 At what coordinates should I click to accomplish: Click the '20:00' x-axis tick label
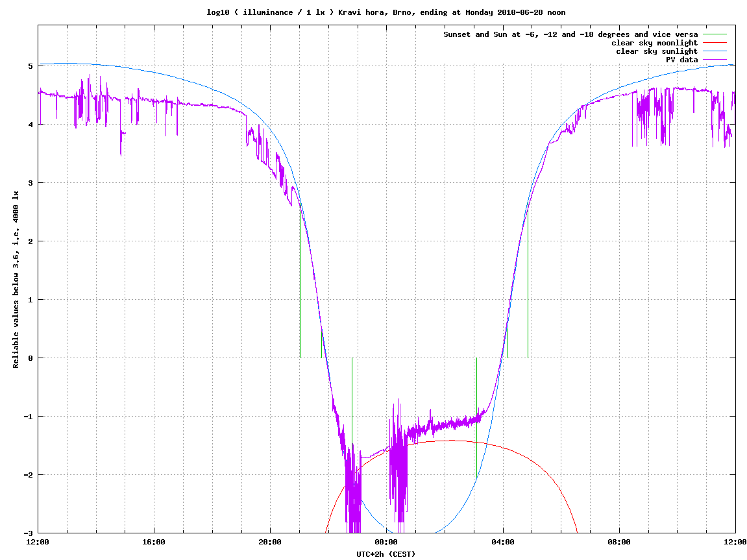pyautogui.click(x=270, y=542)
